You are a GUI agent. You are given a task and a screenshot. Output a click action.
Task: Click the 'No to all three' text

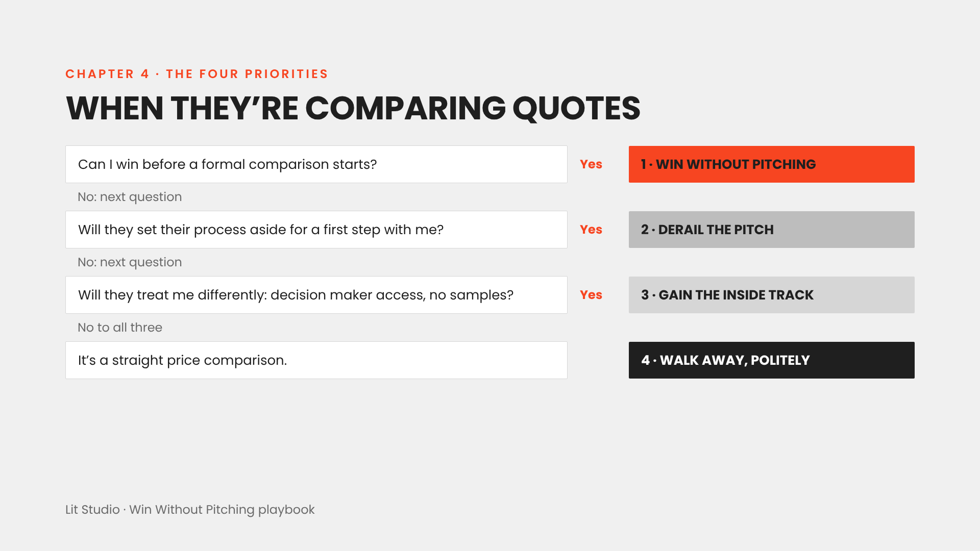[x=120, y=328]
